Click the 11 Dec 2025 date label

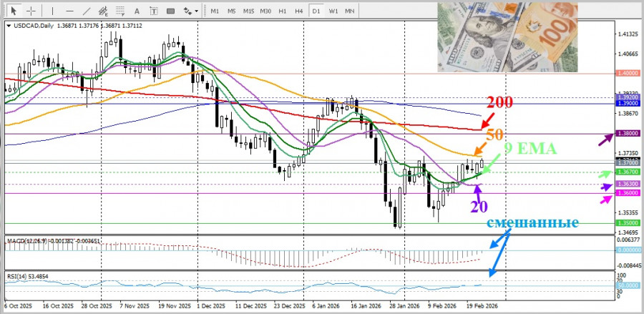tap(250, 307)
